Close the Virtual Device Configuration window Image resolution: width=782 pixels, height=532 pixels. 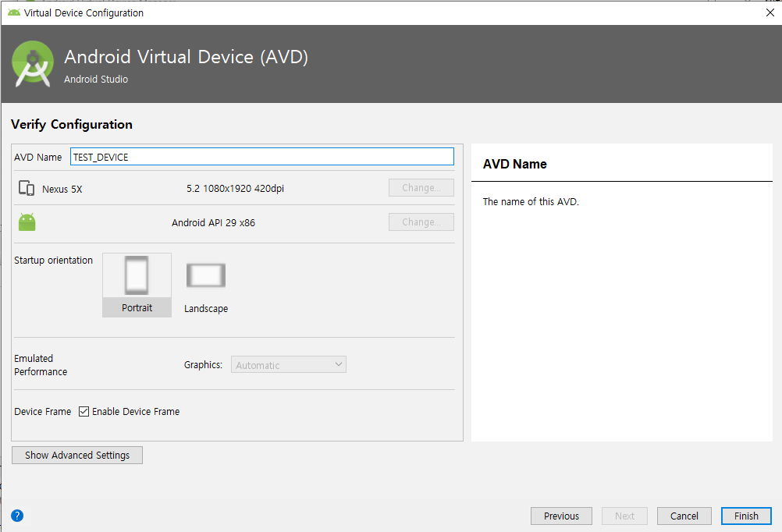coord(770,12)
